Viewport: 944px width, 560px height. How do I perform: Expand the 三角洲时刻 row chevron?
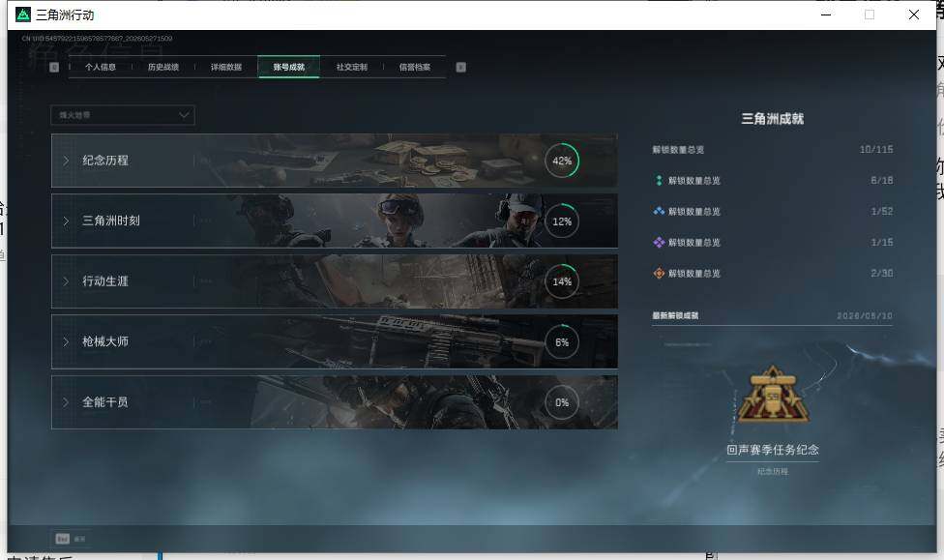(x=66, y=221)
